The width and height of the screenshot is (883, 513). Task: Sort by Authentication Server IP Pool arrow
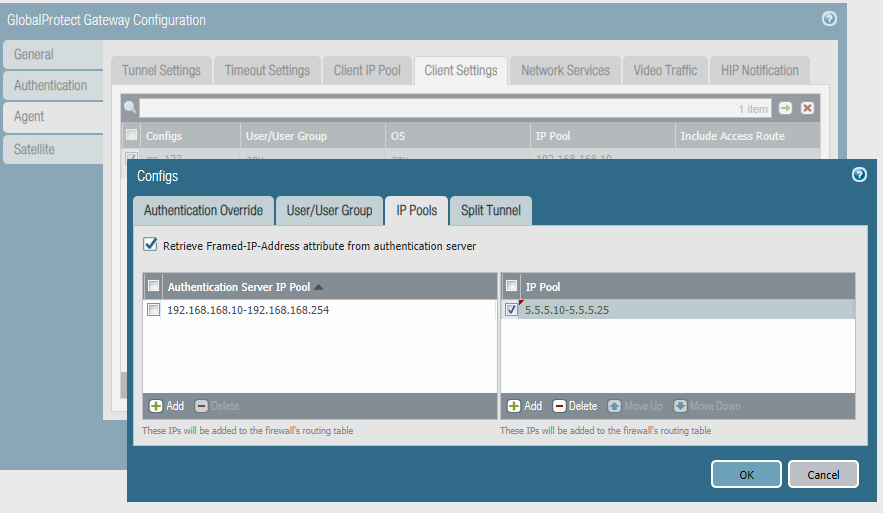click(x=318, y=287)
